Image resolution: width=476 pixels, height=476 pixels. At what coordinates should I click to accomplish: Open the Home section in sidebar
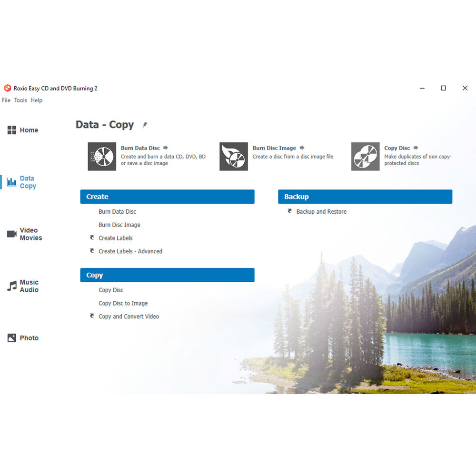[22, 130]
